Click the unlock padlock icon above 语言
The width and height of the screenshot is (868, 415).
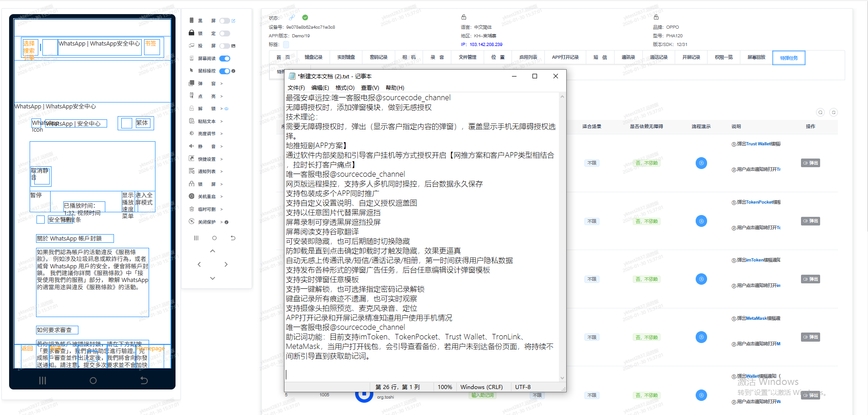(x=464, y=17)
